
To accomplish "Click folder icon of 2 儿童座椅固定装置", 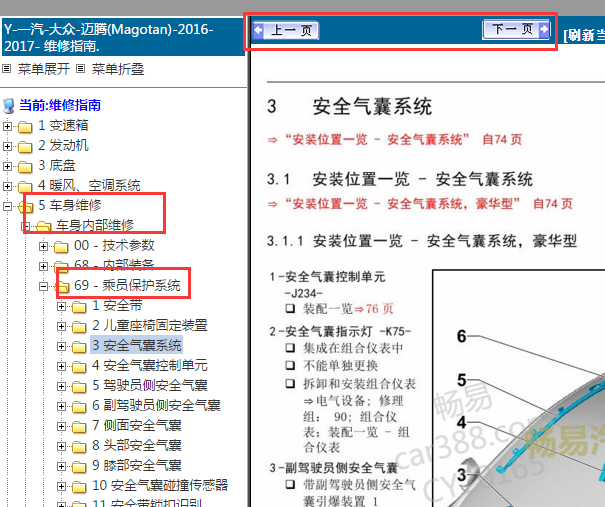I will (79, 327).
